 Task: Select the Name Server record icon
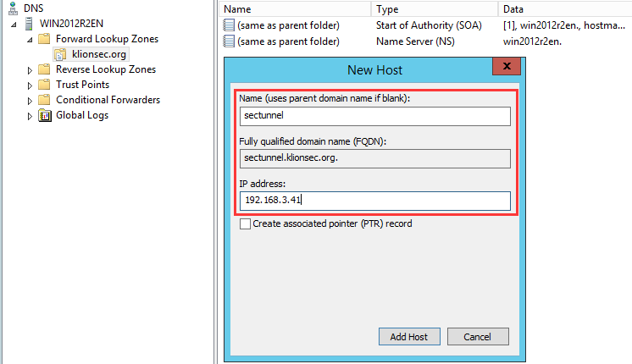coord(229,41)
